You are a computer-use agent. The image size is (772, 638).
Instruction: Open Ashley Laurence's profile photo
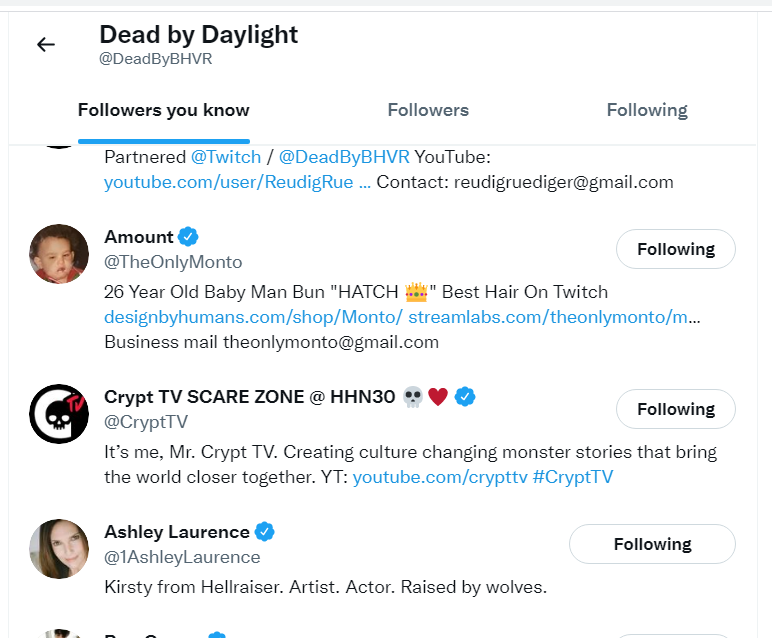tap(59, 549)
